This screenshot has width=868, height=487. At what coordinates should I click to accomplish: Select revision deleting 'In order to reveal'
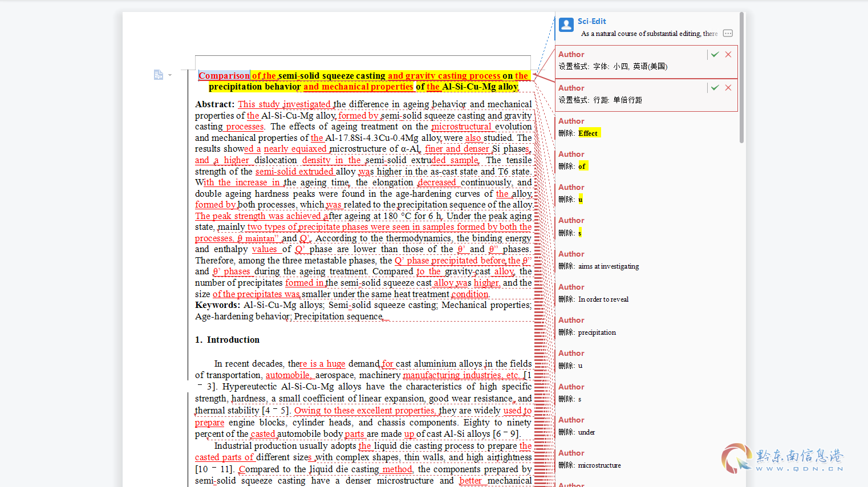(x=646, y=293)
